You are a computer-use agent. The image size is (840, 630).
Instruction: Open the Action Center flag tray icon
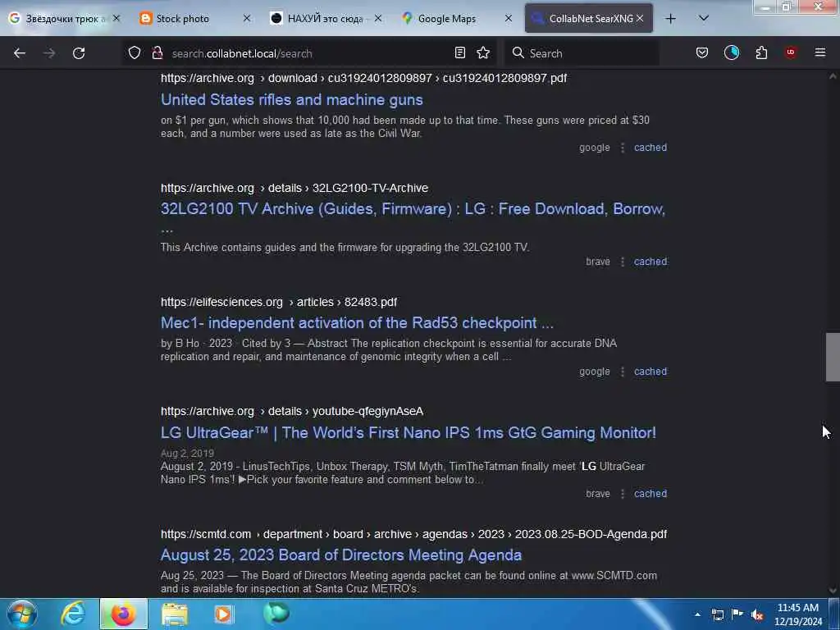[737, 614]
